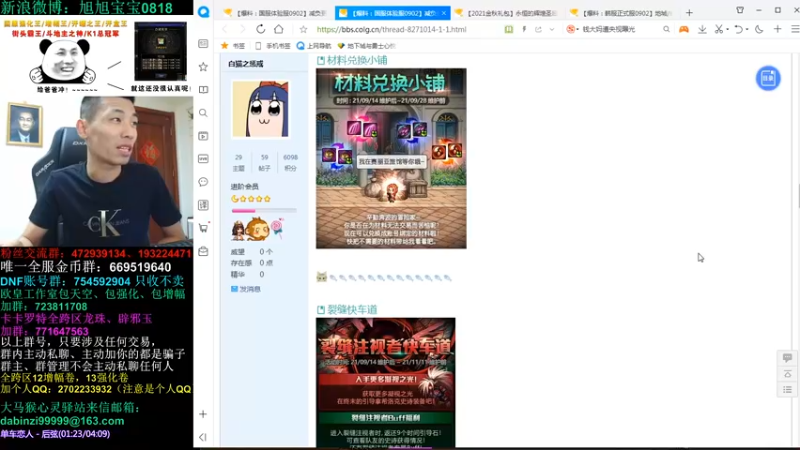Switch to 2021金秋礼包 tab
The image size is (800, 450).
tap(508, 13)
